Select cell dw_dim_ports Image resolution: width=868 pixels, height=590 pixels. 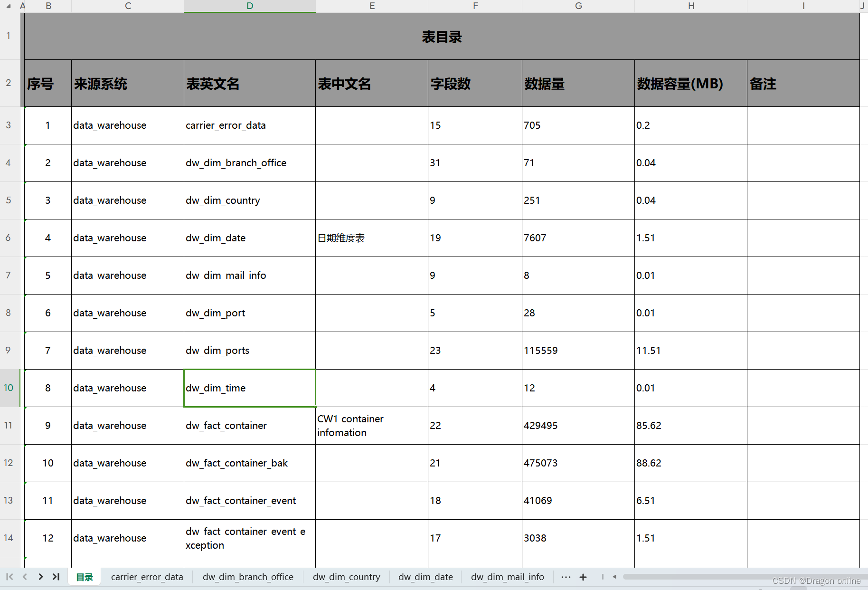tap(250, 351)
